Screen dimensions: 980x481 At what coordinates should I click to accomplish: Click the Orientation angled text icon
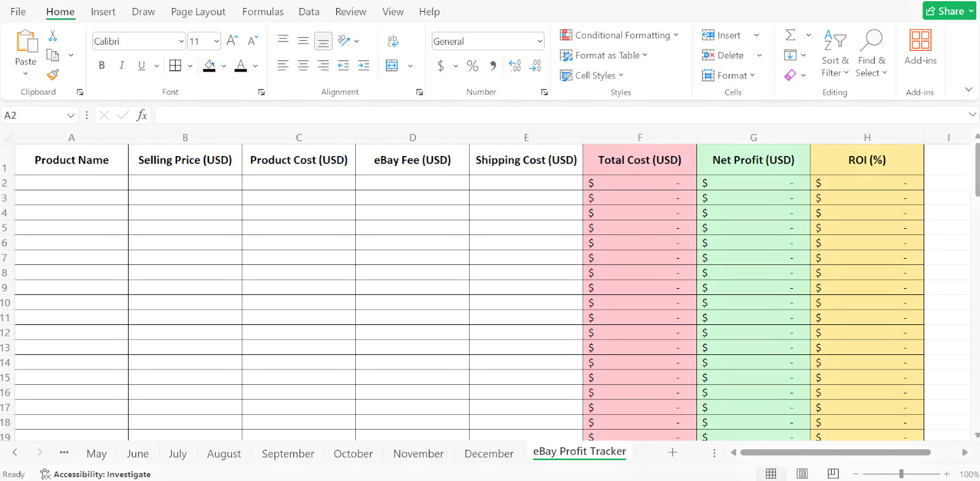pos(344,41)
